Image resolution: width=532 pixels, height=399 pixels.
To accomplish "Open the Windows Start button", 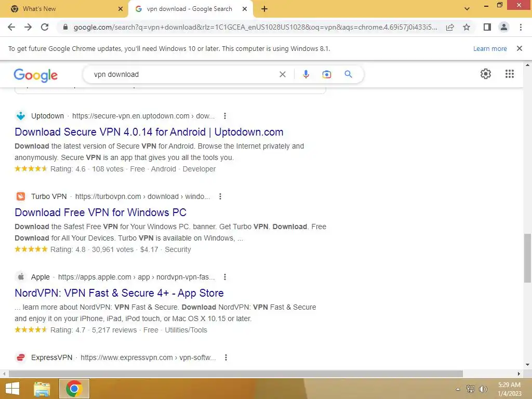I will (12, 389).
